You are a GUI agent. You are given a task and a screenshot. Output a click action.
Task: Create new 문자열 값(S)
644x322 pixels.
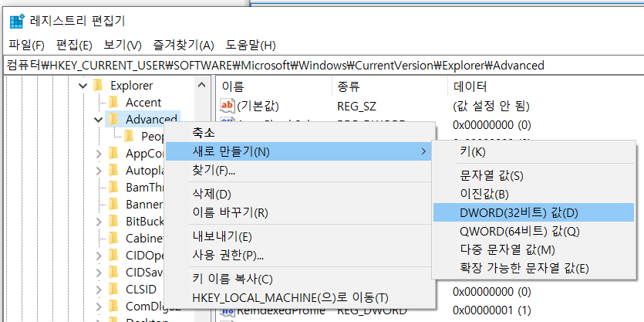(x=534, y=176)
